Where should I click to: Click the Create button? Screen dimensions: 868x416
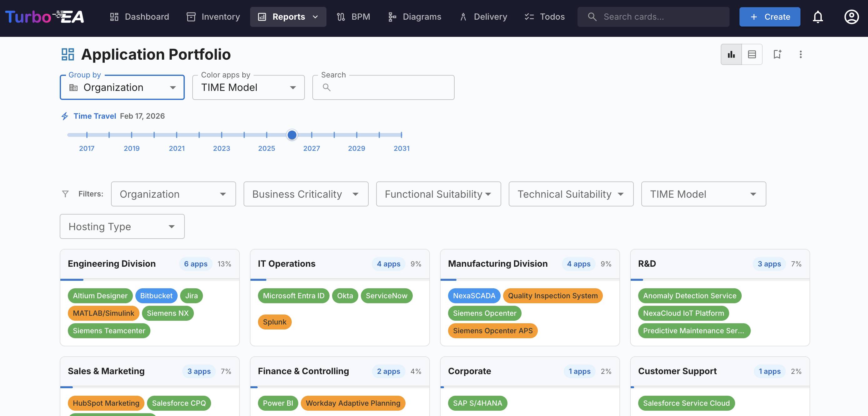pyautogui.click(x=770, y=17)
